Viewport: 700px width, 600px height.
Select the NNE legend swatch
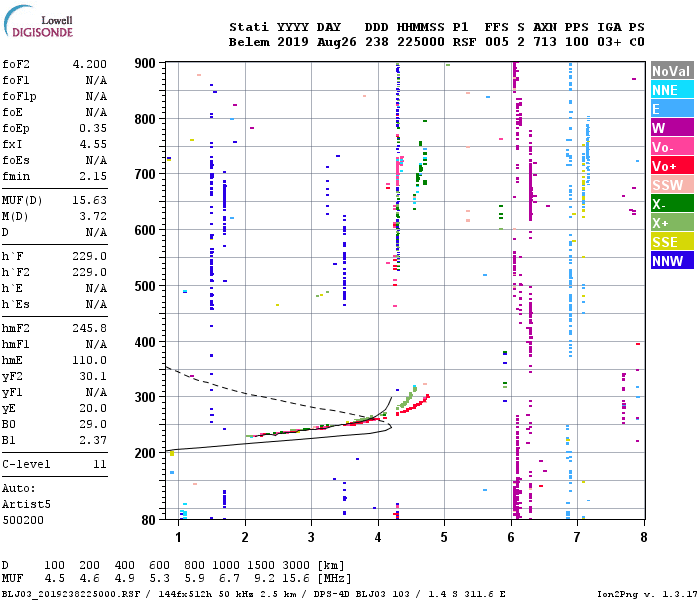click(672, 90)
